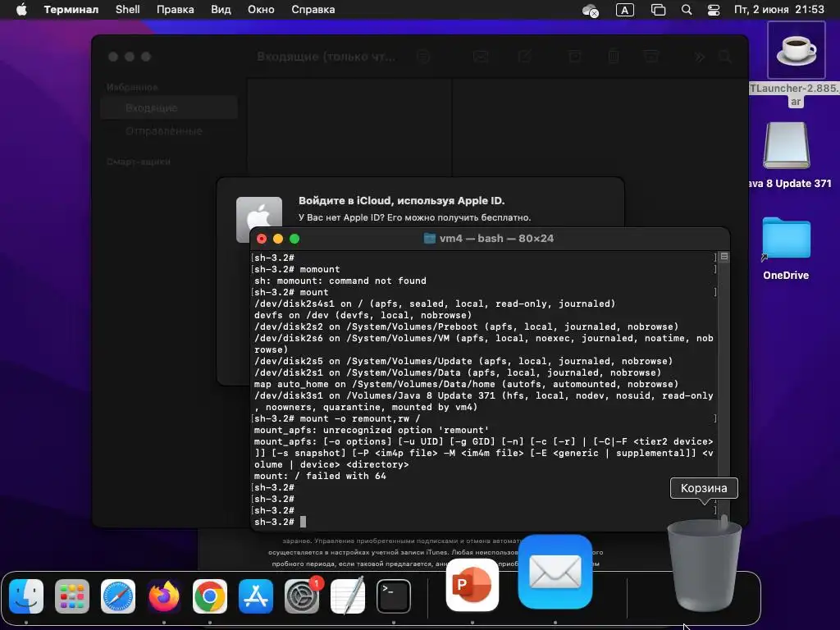Open Mail from the Dock
The height and width of the screenshot is (630, 840).
pyautogui.click(x=555, y=572)
